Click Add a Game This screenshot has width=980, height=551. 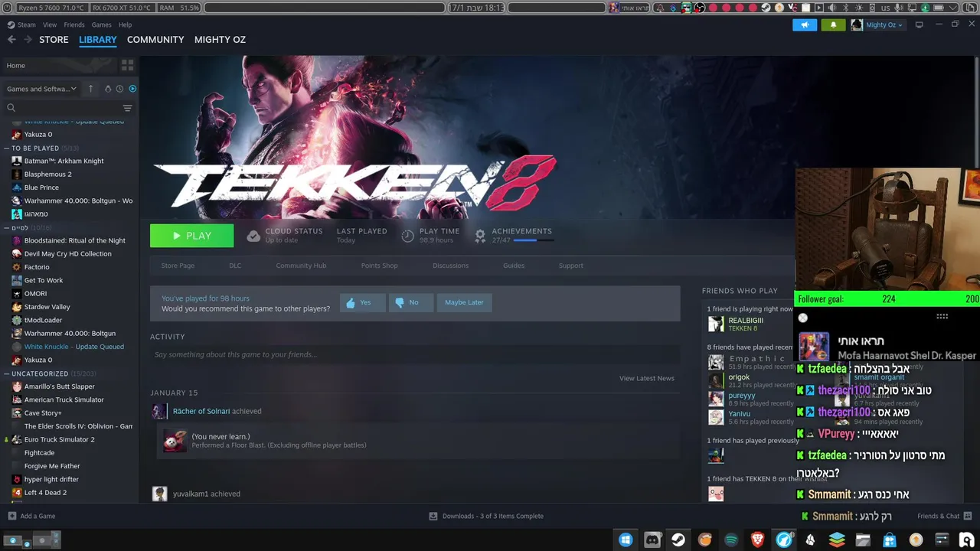31,516
